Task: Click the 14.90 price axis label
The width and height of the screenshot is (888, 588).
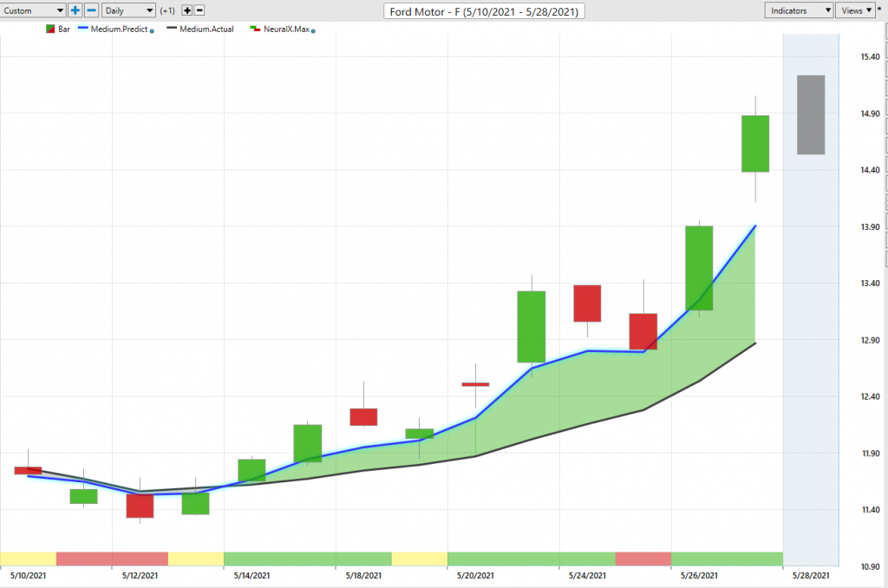Action: (x=870, y=114)
